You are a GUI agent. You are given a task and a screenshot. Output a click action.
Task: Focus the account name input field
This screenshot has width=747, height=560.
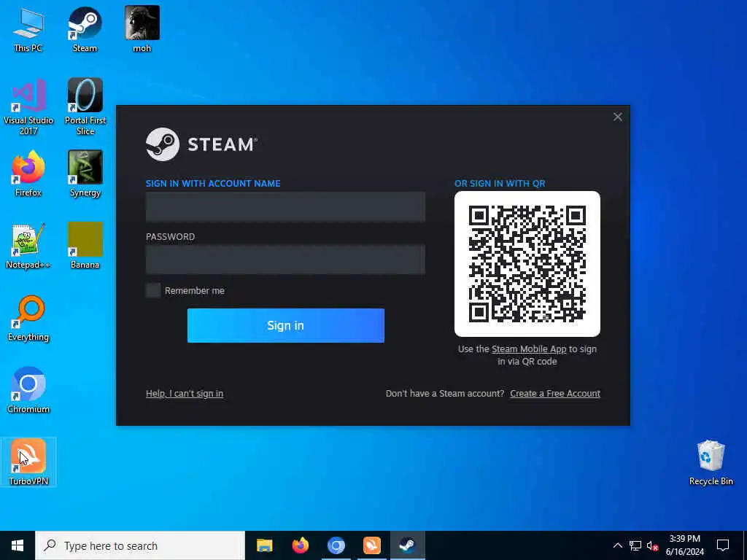tap(285, 207)
